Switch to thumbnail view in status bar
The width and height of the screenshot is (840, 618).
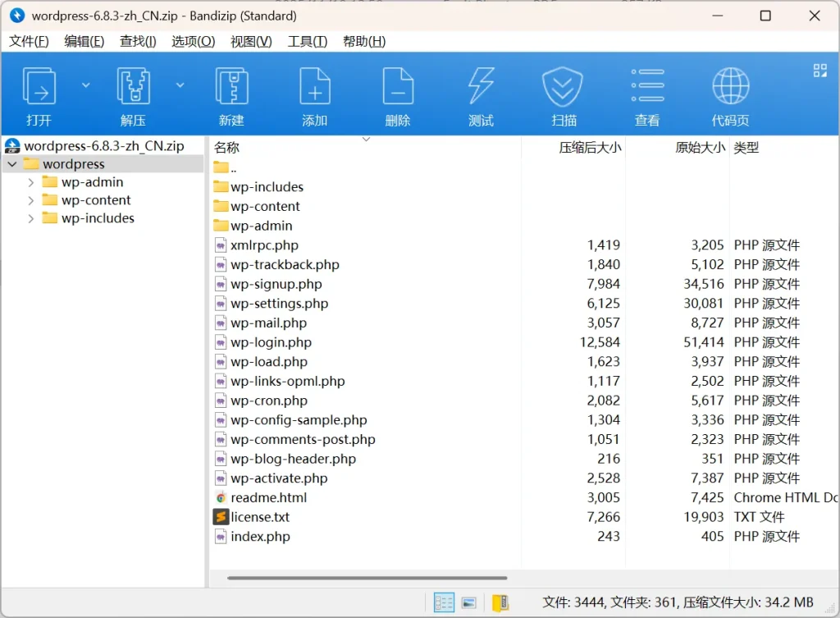click(x=469, y=603)
